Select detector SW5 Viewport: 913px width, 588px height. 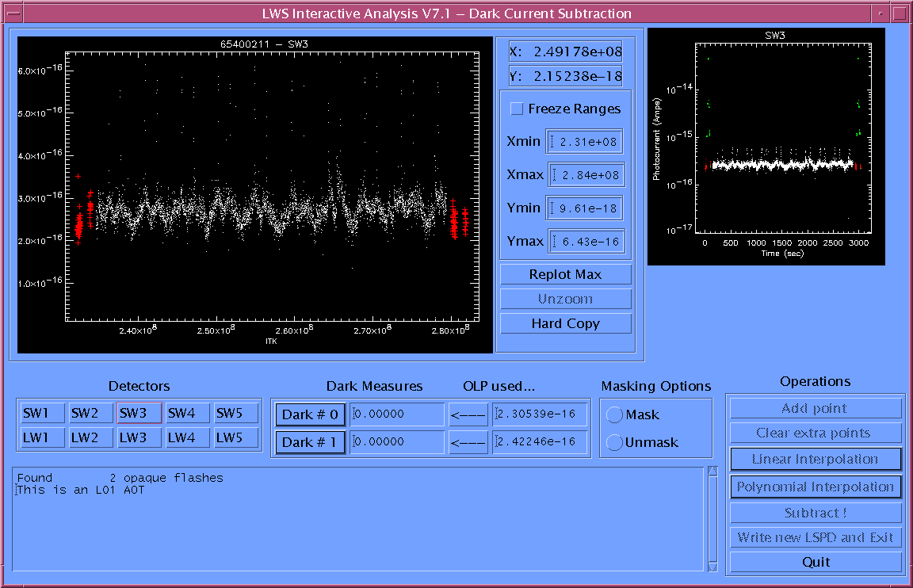[x=236, y=413]
